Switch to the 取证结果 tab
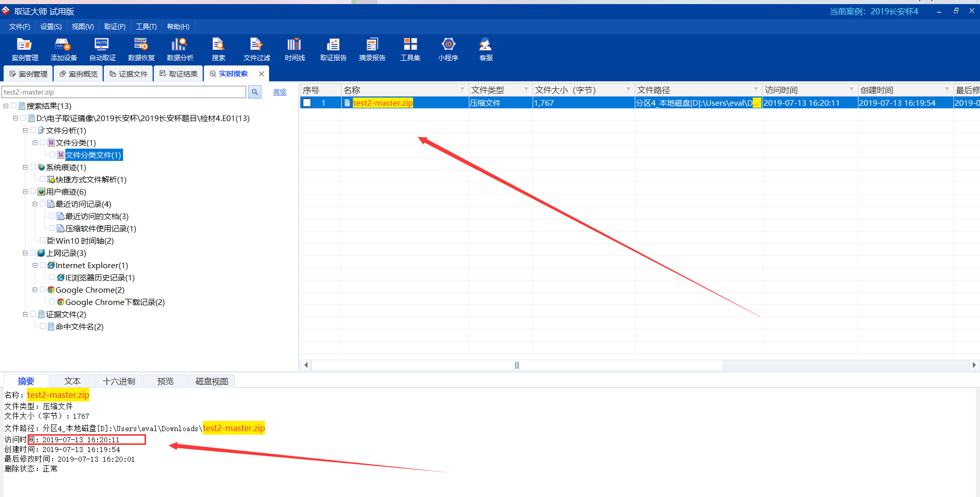The height and width of the screenshot is (497, 980). [178, 74]
